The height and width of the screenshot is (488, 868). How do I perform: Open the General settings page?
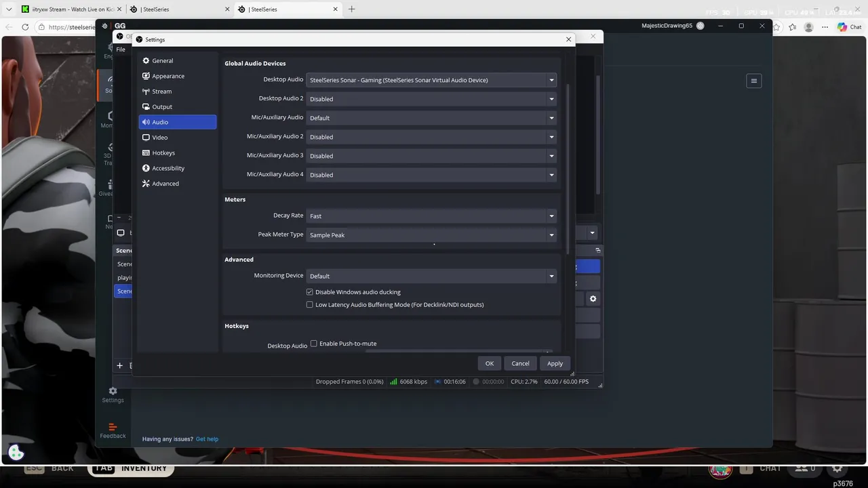[x=178, y=61]
